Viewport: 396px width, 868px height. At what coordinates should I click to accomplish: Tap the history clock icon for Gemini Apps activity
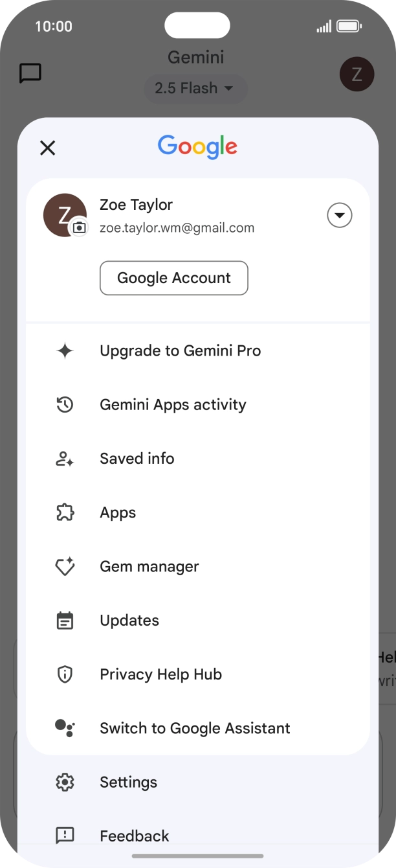coord(65,405)
